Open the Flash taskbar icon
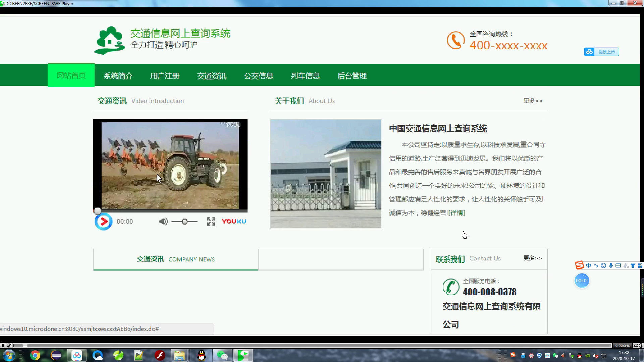This screenshot has width=644, height=362. tap(160, 355)
